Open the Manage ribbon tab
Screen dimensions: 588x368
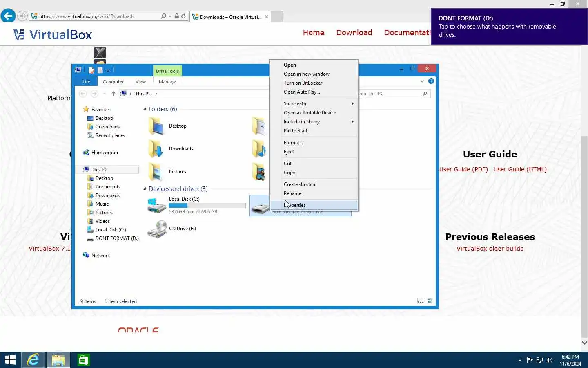167,82
